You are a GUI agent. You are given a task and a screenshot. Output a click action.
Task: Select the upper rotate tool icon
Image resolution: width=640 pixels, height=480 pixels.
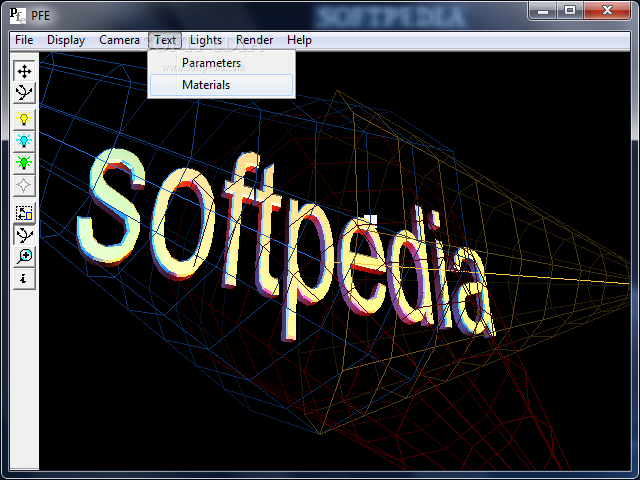24,93
